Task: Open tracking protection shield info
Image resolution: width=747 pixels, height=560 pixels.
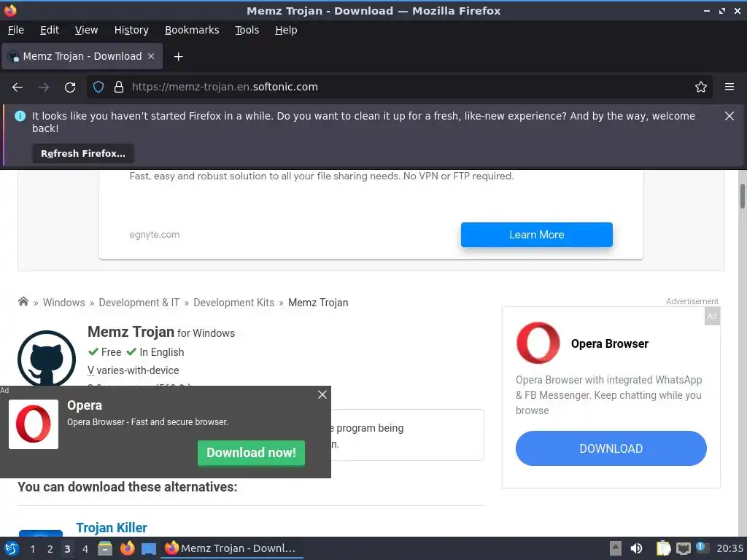Action: pyautogui.click(x=98, y=87)
